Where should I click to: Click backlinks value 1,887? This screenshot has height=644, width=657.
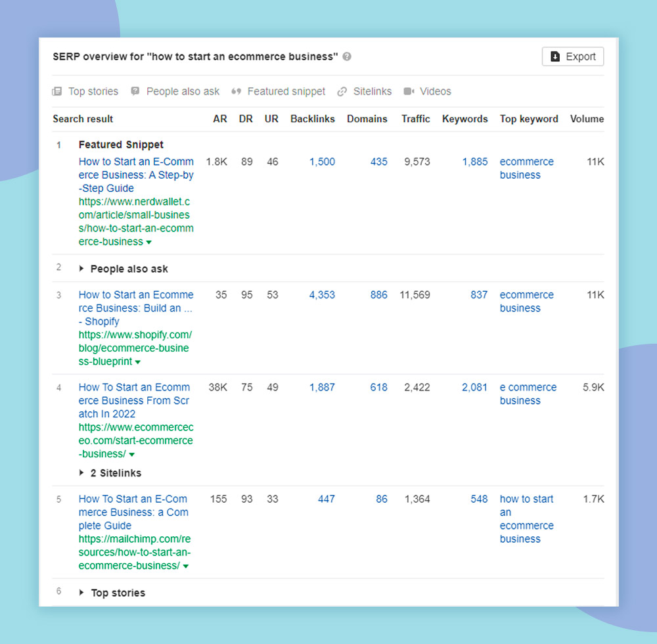[322, 387]
